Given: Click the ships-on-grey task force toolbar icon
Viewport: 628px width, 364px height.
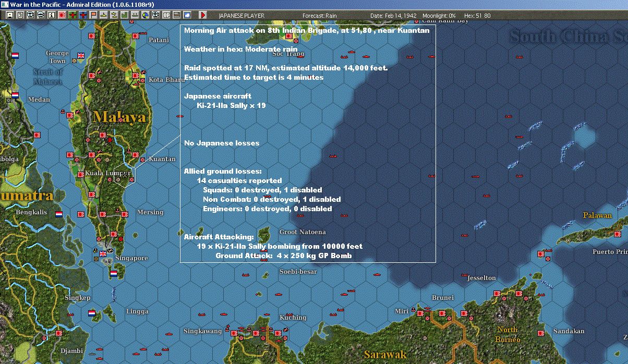Looking at the screenshot, I should point(135,15).
